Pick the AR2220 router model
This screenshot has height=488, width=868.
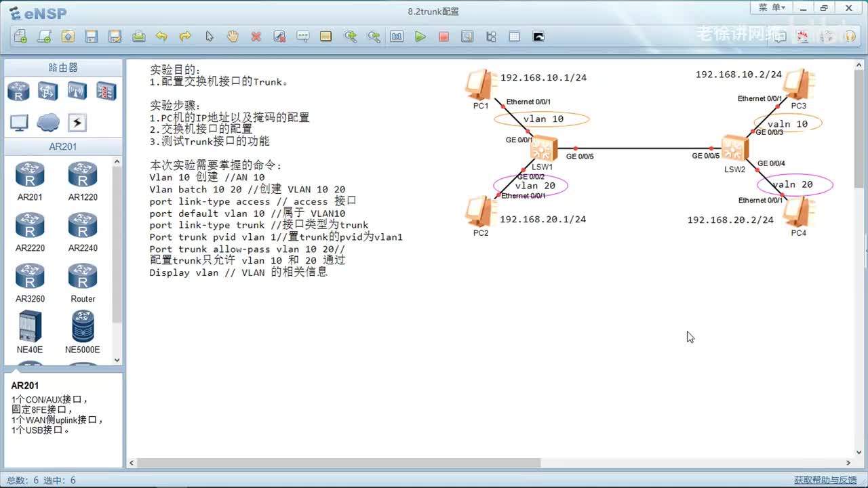point(30,232)
